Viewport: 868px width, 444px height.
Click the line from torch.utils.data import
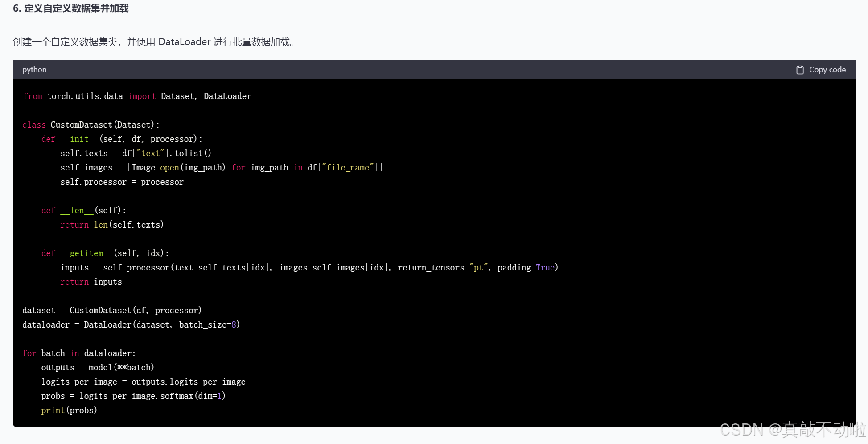[x=137, y=96]
